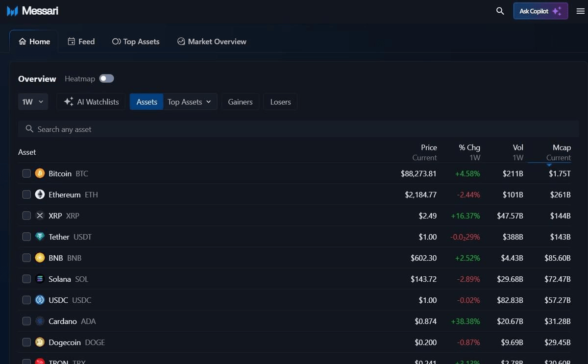Click the Ask Copilot button
This screenshot has height=364, width=588.
pyautogui.click(x=540, y=11)
